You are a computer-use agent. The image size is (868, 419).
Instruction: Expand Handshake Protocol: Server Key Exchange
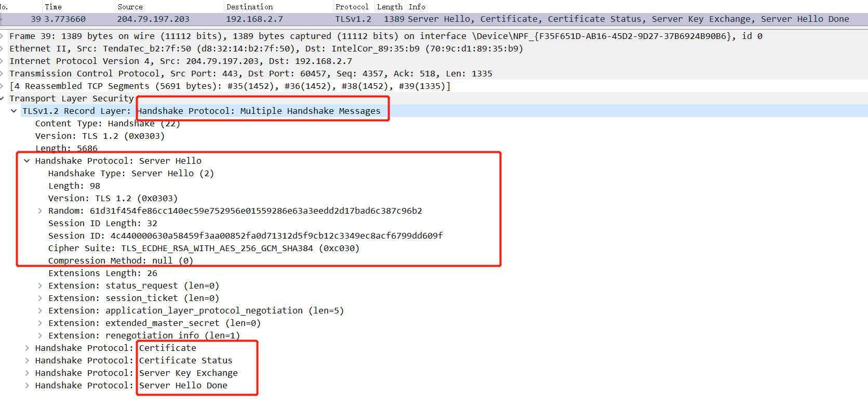pyautogui.click(x=27, y=373)
